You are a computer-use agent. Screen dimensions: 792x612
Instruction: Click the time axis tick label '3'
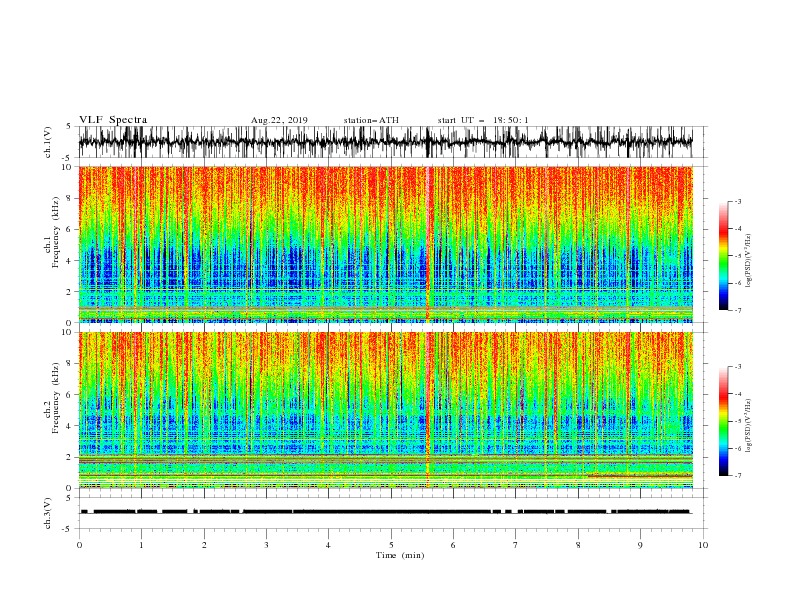point(266,545)
